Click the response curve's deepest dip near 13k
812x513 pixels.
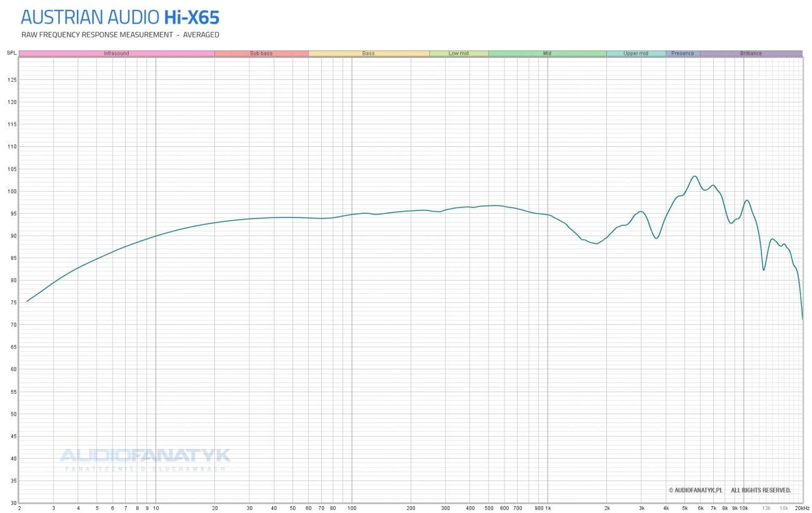(x=763, y=270)
